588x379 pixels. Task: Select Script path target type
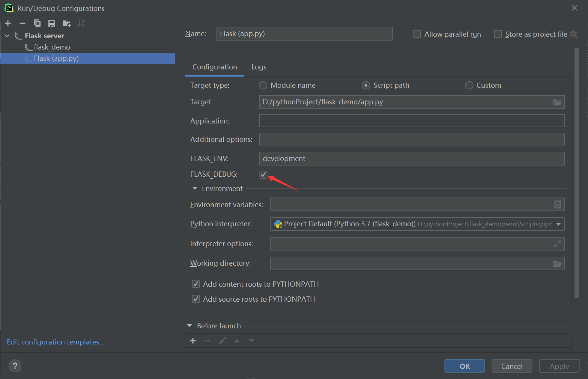pyautogui.click(x=366, y=86)
